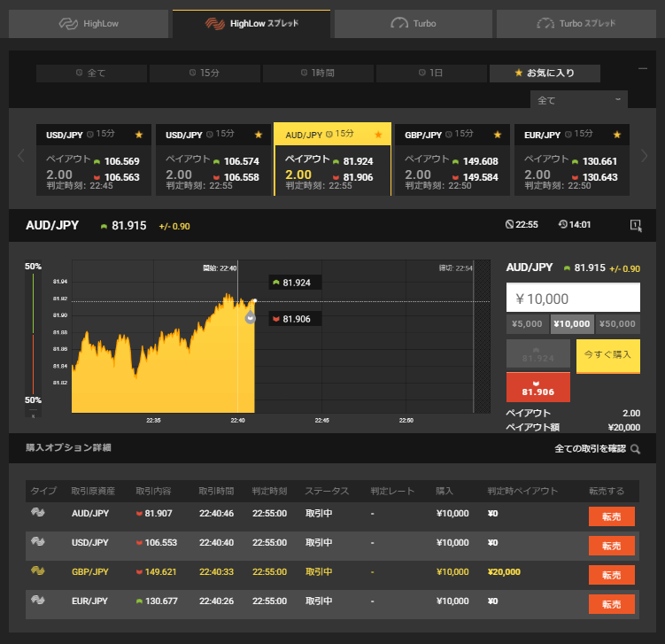Set amount to ¥5,000
The width and height of the screenshot is (665, 644).
coord(527,324)
